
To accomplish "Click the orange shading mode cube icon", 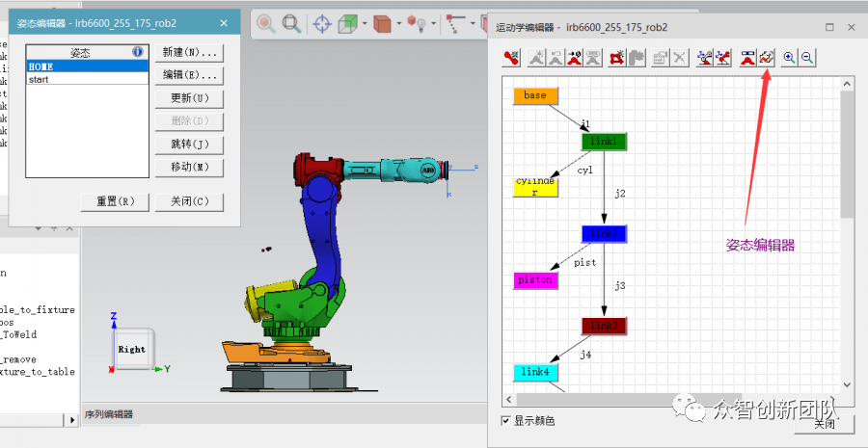I will (x=383, y=24).
